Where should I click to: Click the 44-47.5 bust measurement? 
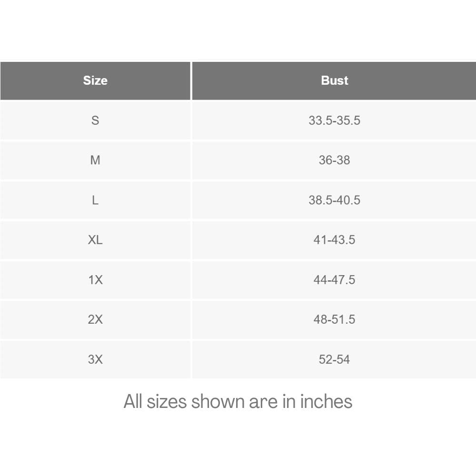click(334, 280)
